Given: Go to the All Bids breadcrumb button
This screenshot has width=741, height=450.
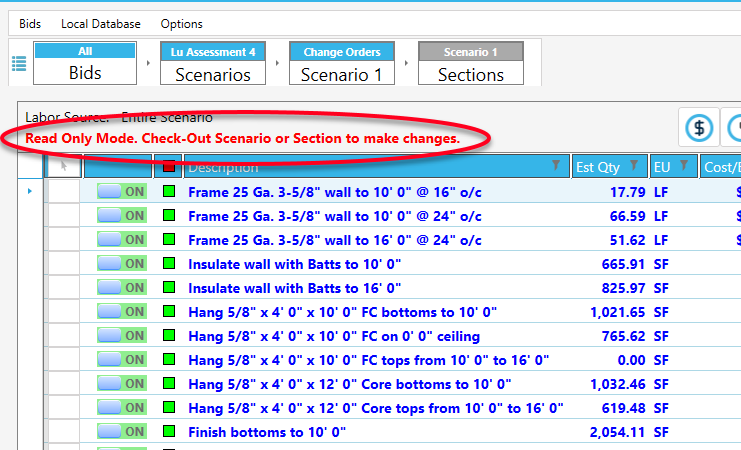Looking at the screenshot, I should [85, 64].
